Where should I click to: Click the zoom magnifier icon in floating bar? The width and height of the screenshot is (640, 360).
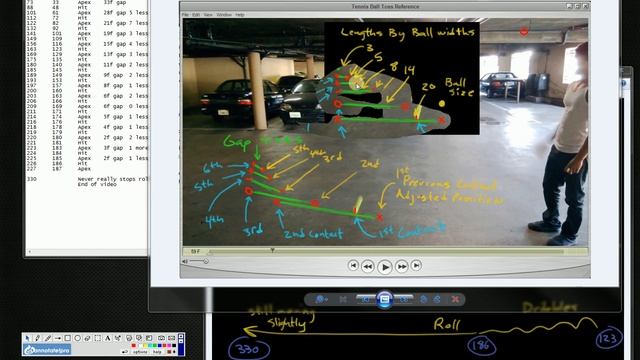coord(321,300)
